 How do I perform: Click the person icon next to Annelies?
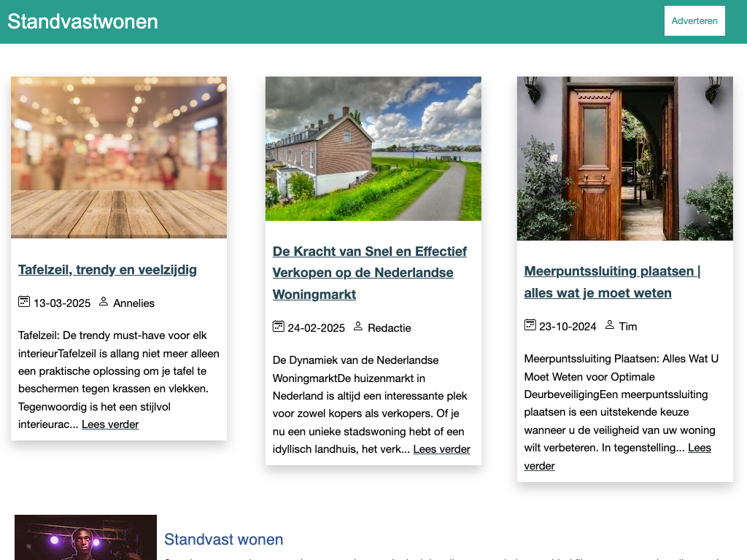[104, 302]
